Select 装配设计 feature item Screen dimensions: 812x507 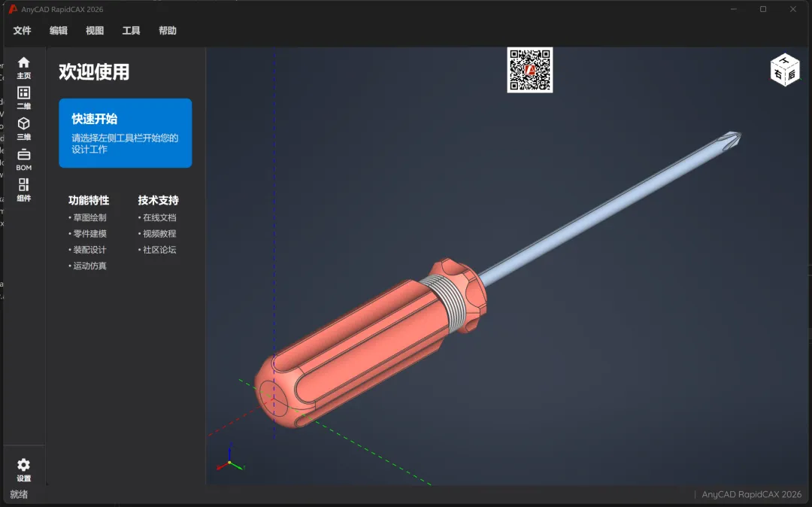[x=87, y=250]
